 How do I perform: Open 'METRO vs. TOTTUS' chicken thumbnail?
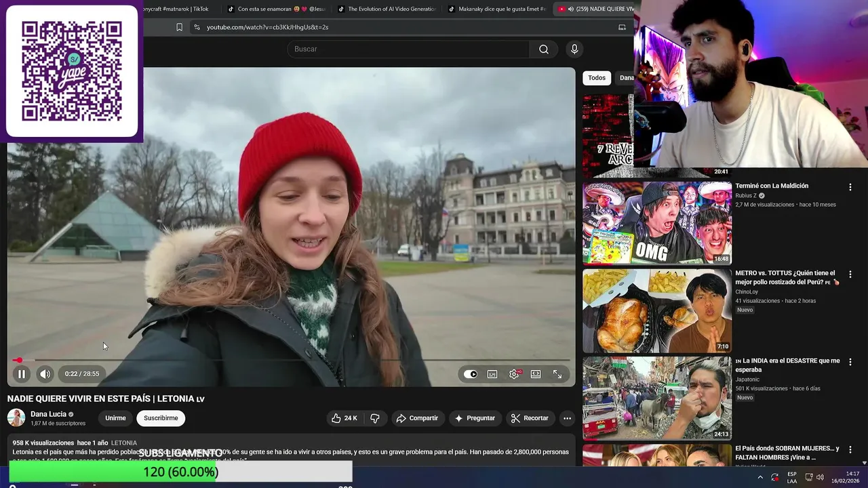point(657,310)
